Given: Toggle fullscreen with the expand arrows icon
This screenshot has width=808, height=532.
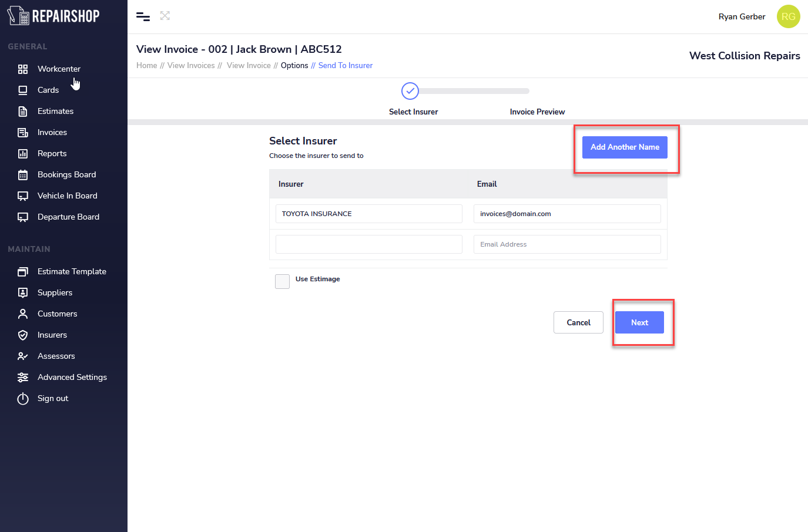Looking at the screenshot, I should (x=165, y=16).
